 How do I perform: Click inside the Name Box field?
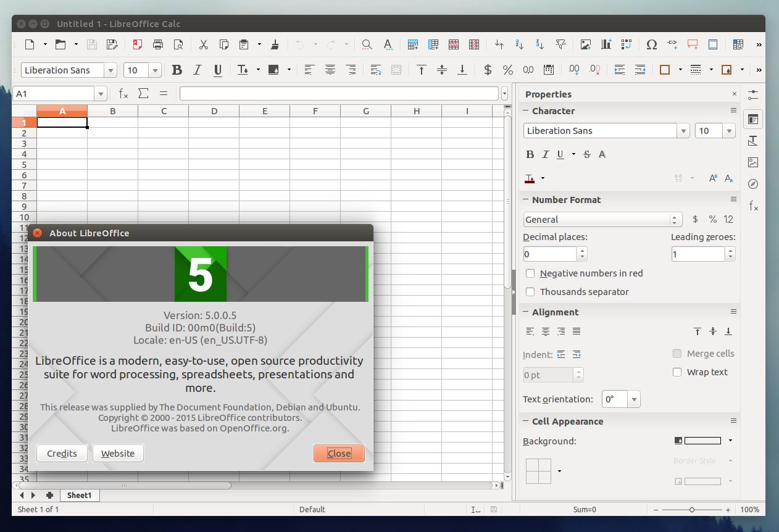point(56,93)
